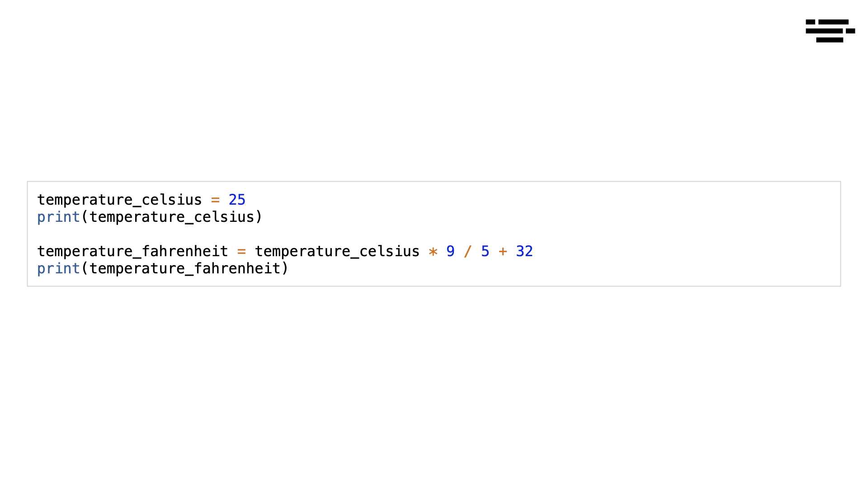Image resolution: width=868 pixels, height=488 pixels.
Task: Click the plus operator before 32
Action: pyautogui.click(x=503, y=252)
